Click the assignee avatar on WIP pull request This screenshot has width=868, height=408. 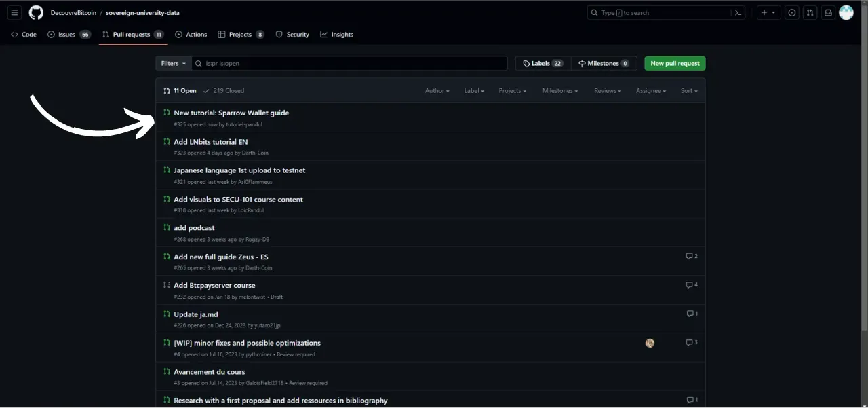(x=650, y=343)
